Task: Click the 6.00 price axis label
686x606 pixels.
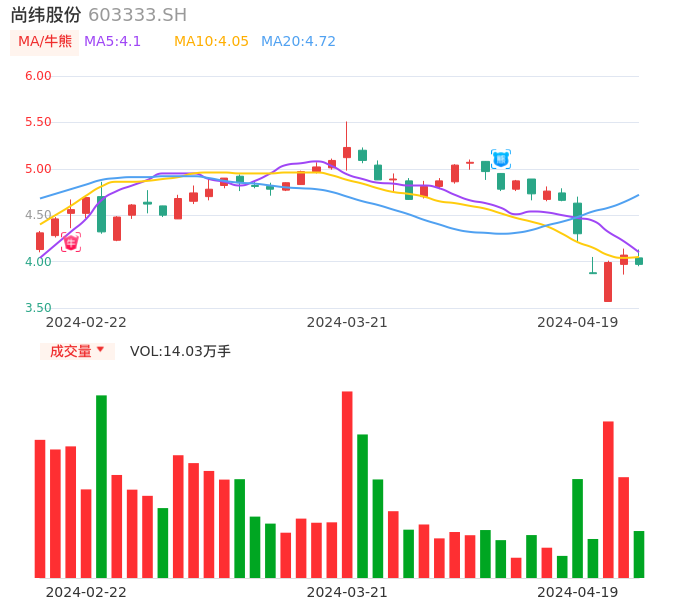Action: (38, 76)
